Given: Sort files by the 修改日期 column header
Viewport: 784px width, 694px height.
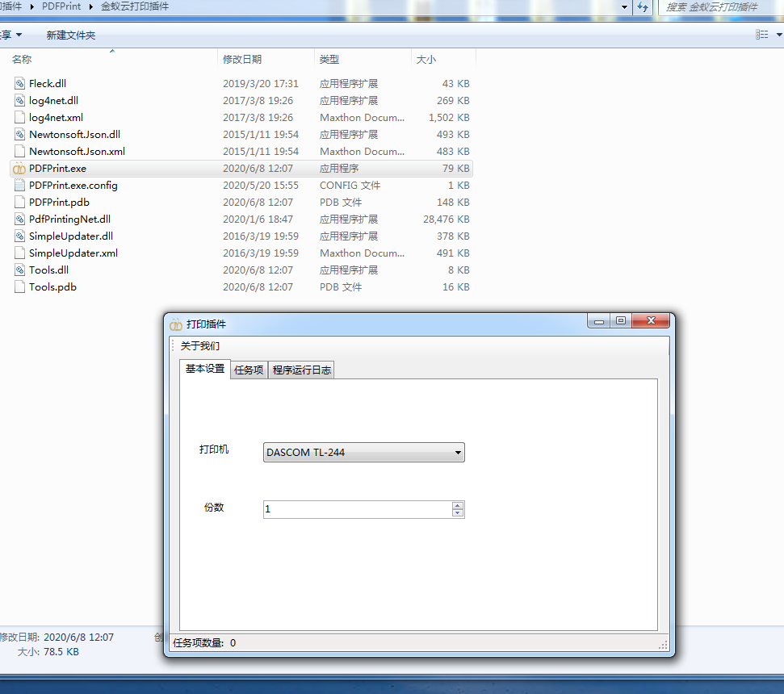Looking at the screenshot, I should (242, 60).
